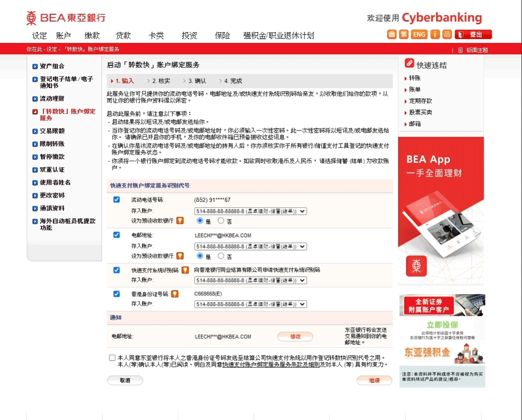
Task: Uncheck the 香港身份证号码 checkbox
Action: tap(116, 294)
